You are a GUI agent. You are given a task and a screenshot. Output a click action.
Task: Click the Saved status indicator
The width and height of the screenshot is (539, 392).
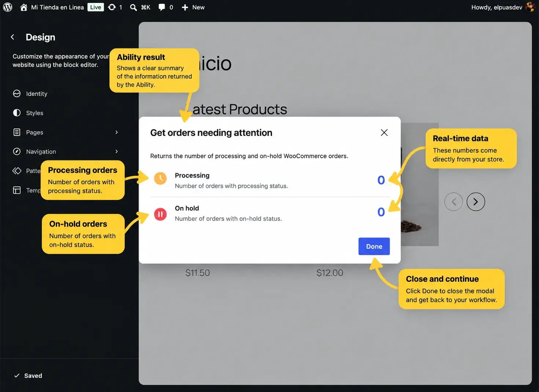pyautogui.click(x=28, y=376)
